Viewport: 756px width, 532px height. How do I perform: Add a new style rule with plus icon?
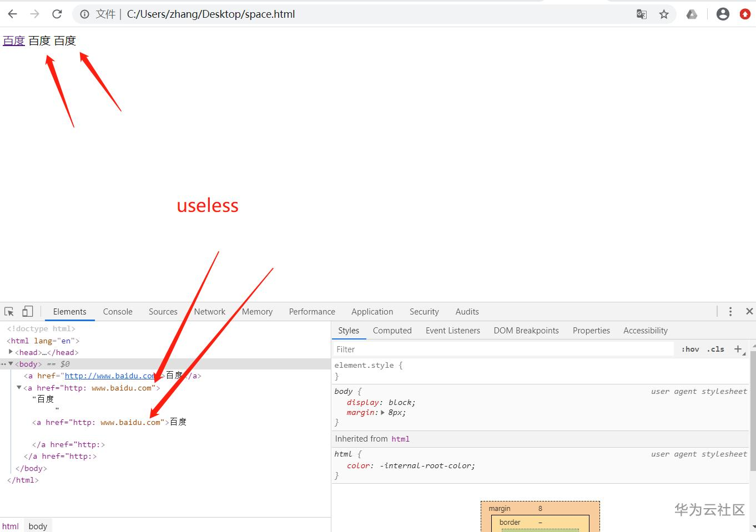[738, 349]
